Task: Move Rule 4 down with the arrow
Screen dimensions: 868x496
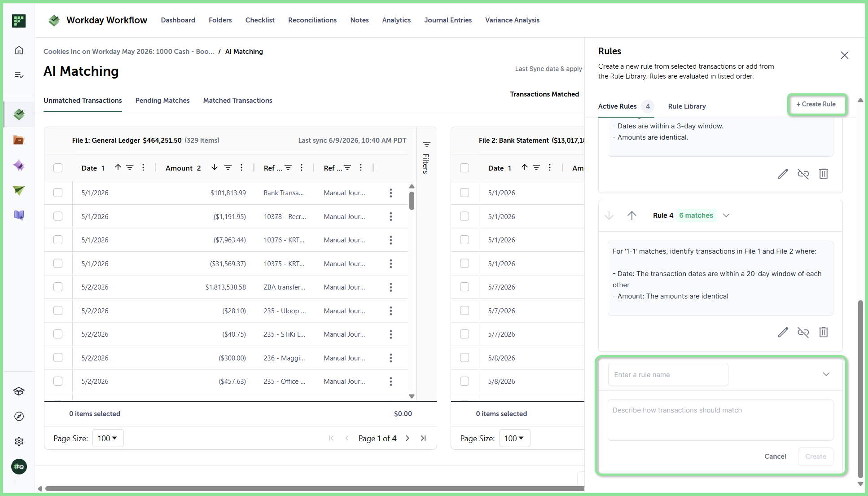Action: pos(609,215)
